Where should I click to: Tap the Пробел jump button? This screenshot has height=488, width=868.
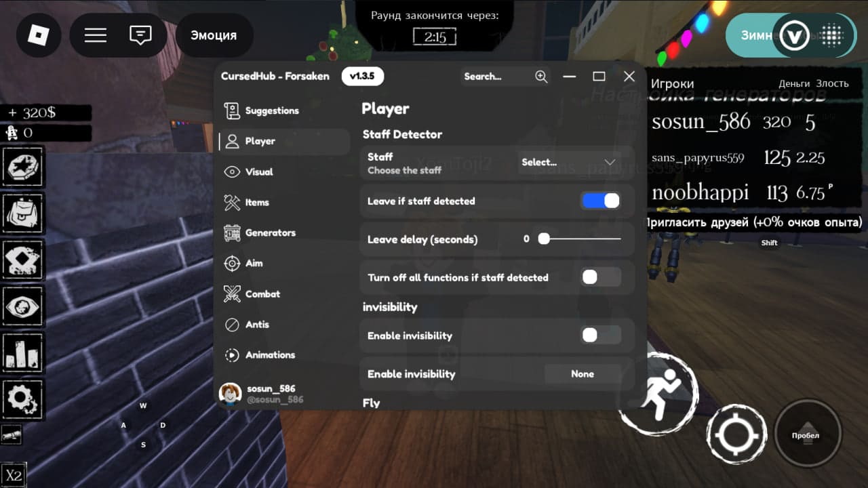tap(807, 434)
